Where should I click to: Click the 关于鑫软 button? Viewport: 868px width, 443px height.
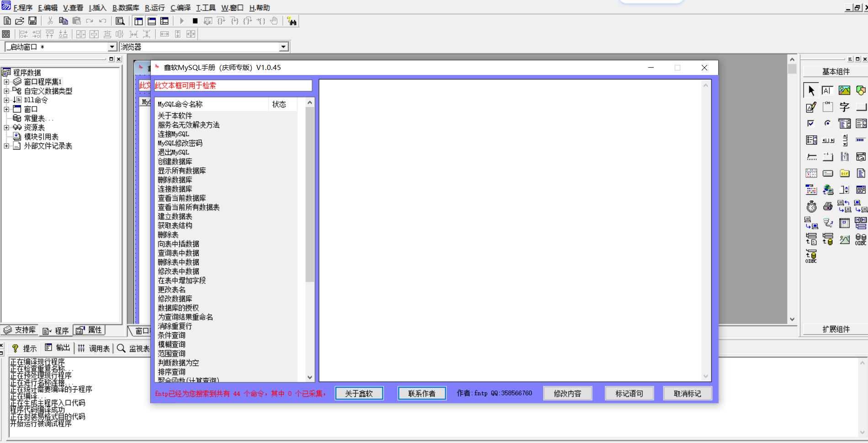tap(359, 393)
